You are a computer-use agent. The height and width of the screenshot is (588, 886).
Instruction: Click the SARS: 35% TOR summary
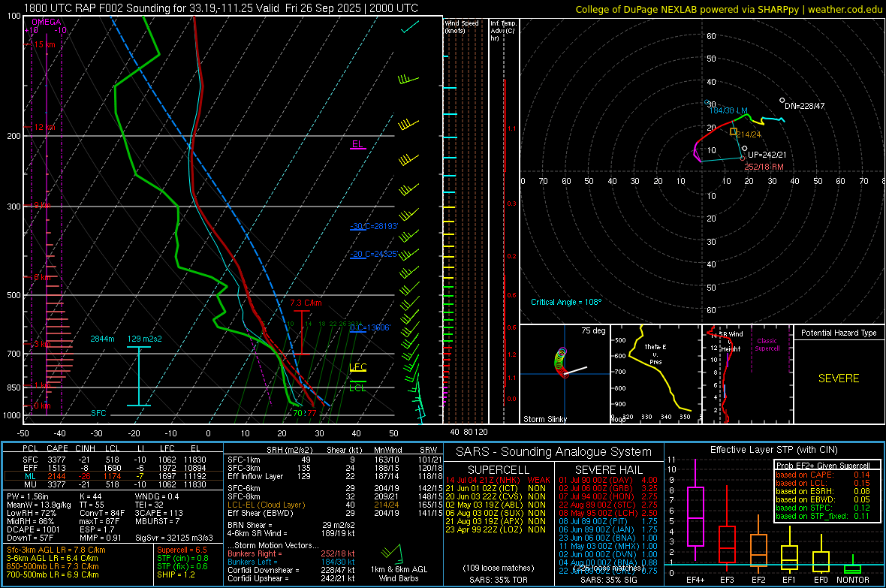498,580
